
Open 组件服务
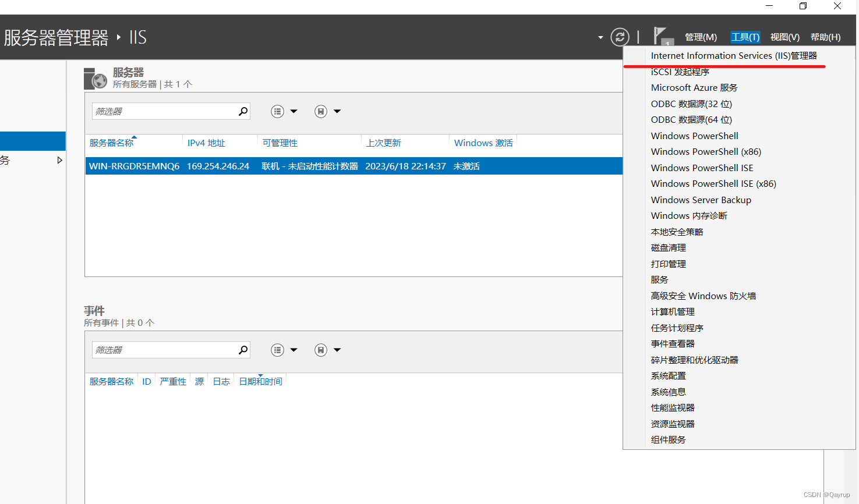coord(669,440)
